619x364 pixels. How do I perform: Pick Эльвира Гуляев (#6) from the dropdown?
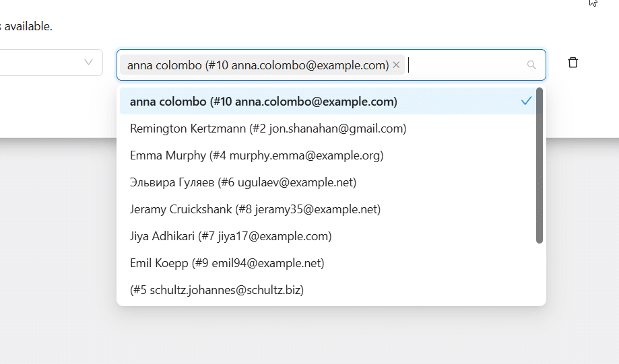(x=242, y=182)
